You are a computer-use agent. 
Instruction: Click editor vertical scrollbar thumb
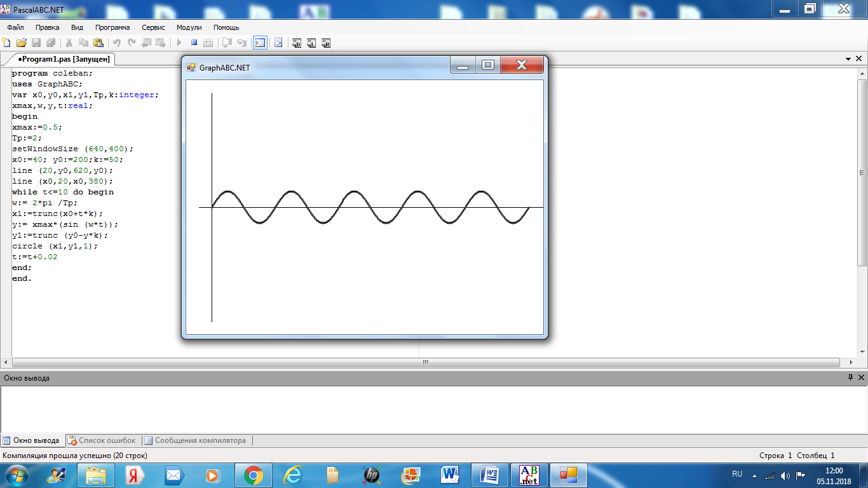coord(862,172)
